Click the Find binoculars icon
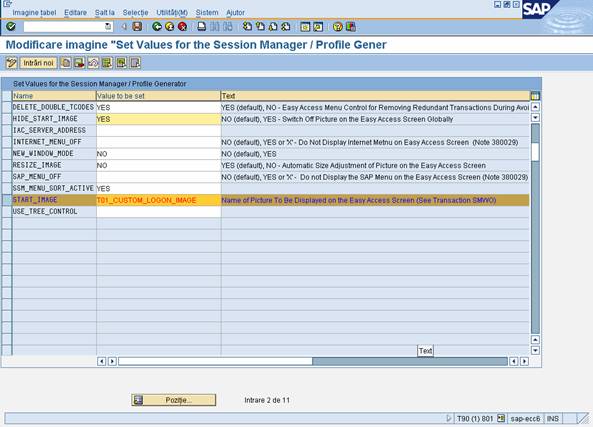The height and width of the screenshot is (427, 593). tap(215, 26)
